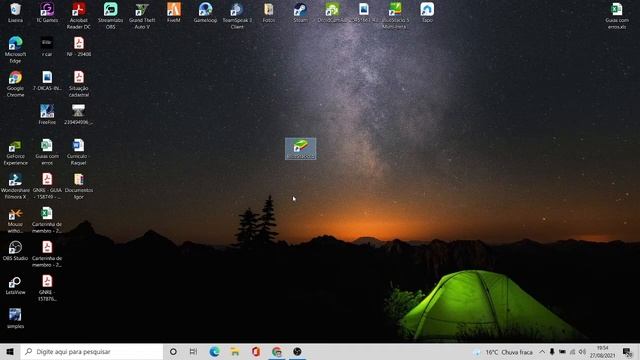Open the Gameloop shortcut
Image resolution: width=640 pixels, height=360 pixels.
tap(205, 12)
